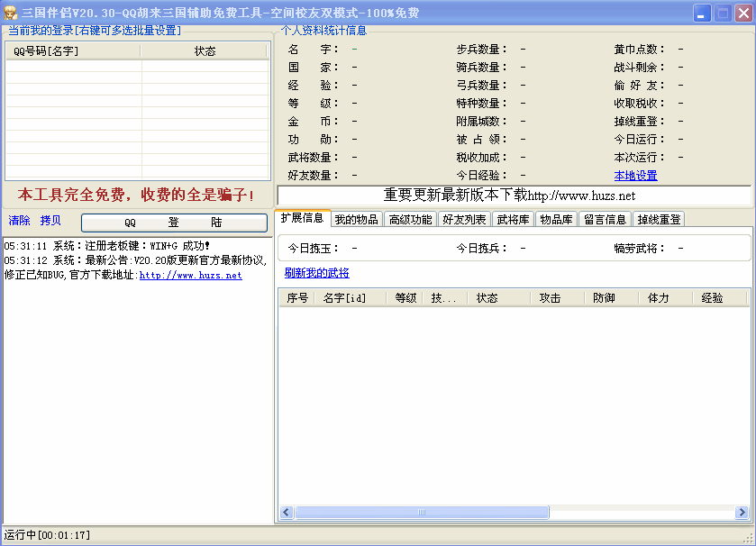756x546 pixels.
Task: Click the 掉线重登 statistic label
Action: tap(640, 121)
